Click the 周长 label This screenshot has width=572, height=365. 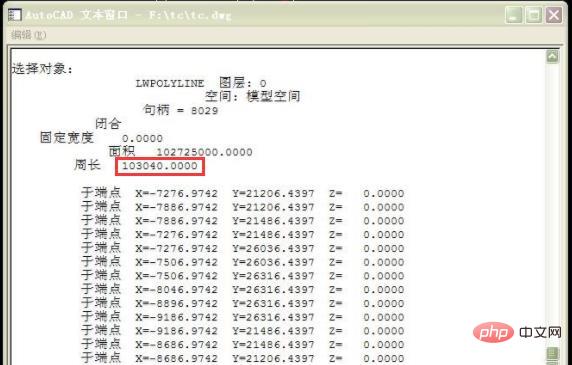pos(87,165)
